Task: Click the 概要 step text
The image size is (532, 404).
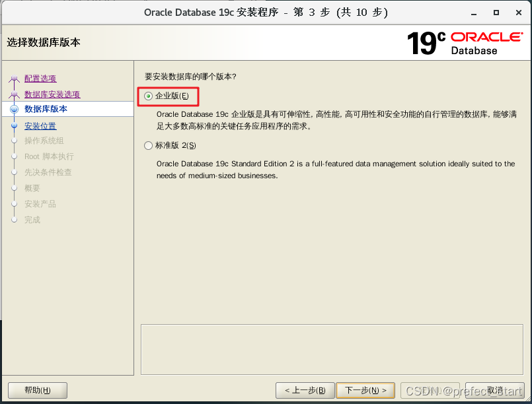Action: click(x=32, y=188)
